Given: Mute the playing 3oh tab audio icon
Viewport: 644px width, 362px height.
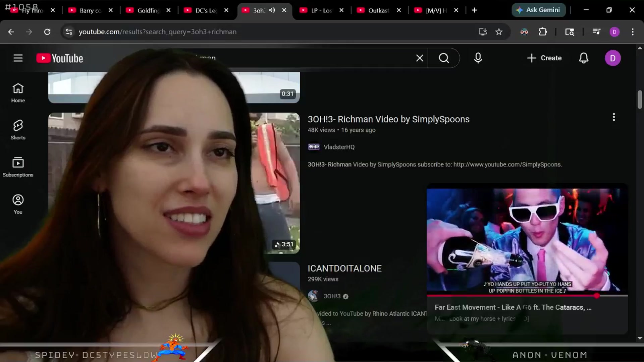Looking at the screenshot, I should pos(272,10).
